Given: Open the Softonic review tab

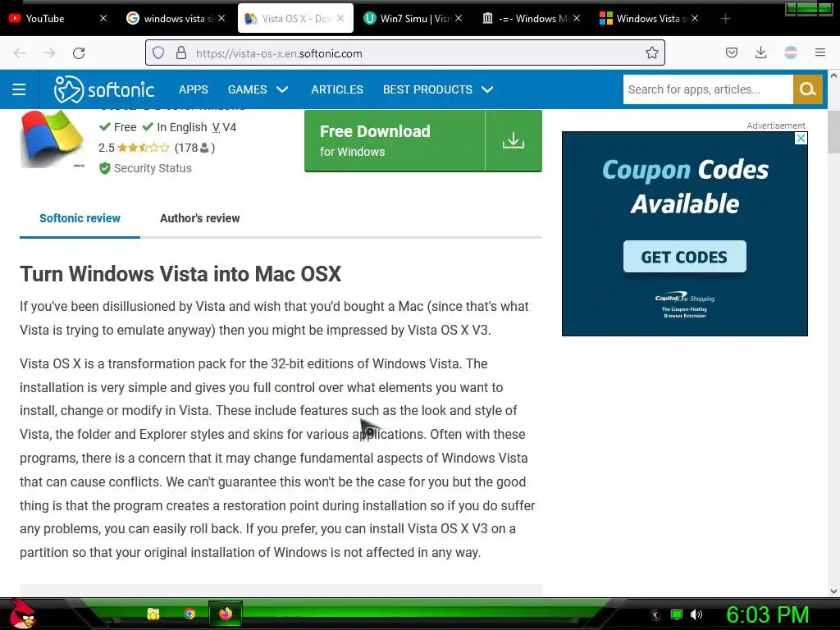Looking at the screenshot, I should coord(80,218).
